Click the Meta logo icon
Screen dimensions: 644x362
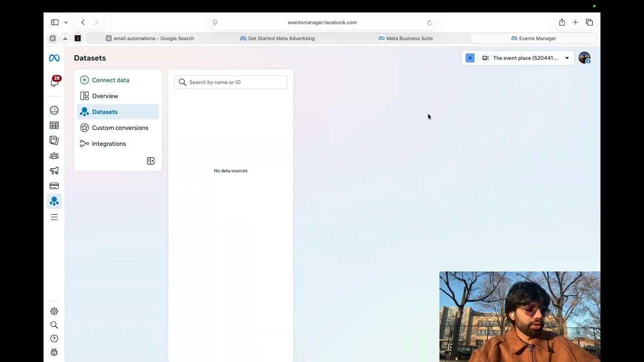click(54, 58)
